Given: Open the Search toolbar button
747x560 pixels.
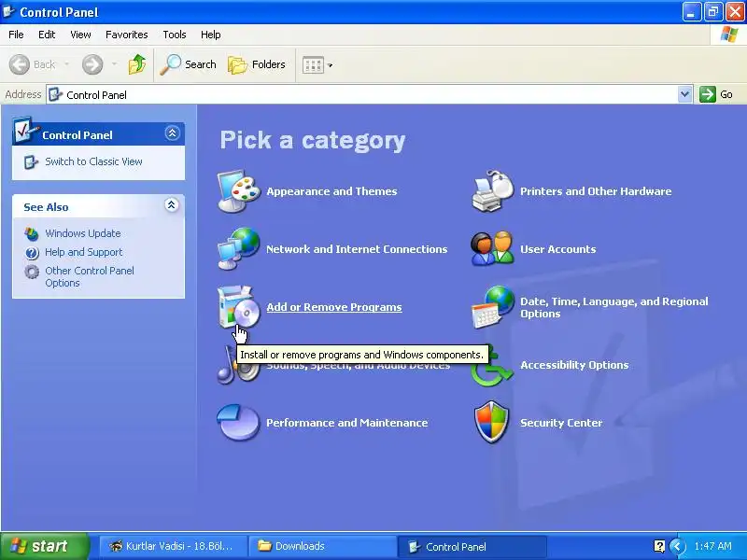Looking at the screenshot, I should [189, 64].
